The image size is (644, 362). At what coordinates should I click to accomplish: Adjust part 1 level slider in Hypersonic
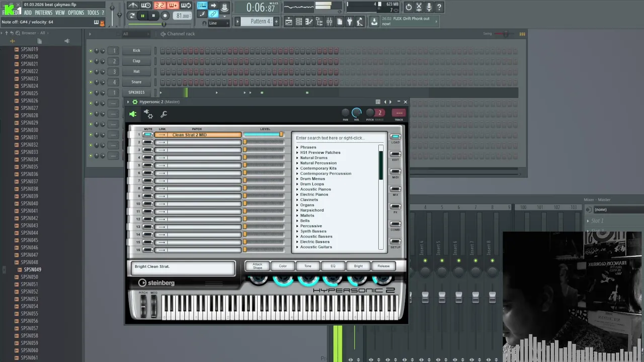pos(264,135)
